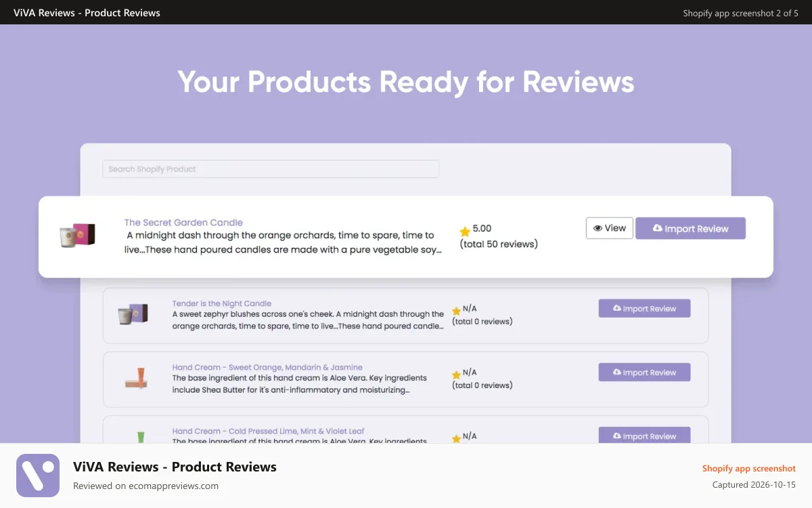Click the orange hand cream thumbnail
The height and width of the screenshot is (508, 812).
point(136,378)
